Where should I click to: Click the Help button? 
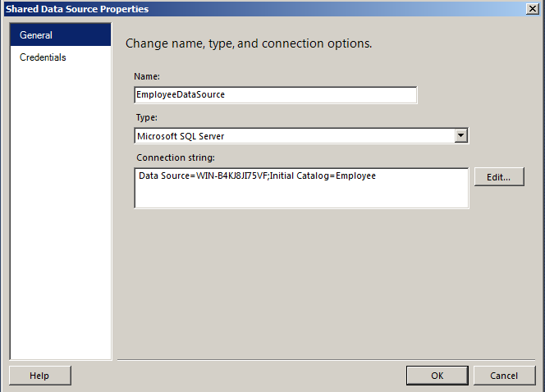[x=40, y=376]
